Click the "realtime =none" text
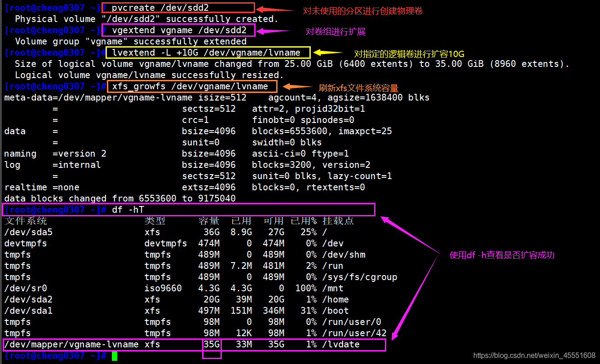600x364 pixels. tap(42, 187)
